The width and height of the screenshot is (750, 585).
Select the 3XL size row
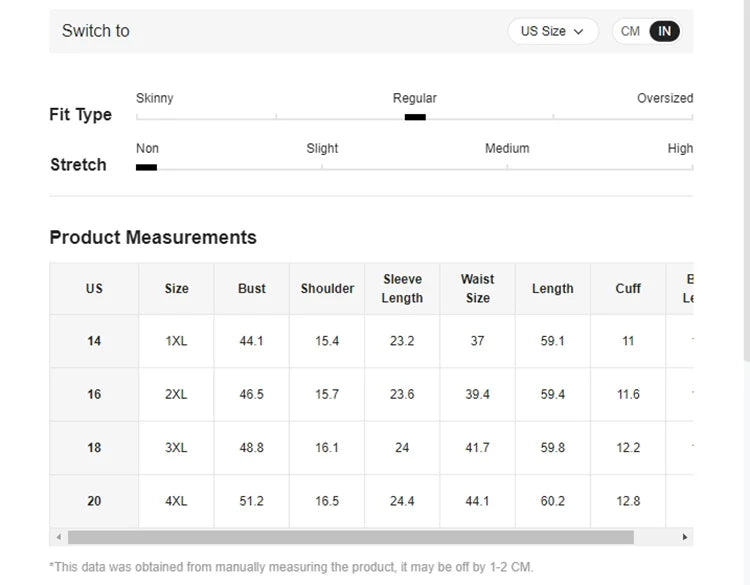pos(176,448)
